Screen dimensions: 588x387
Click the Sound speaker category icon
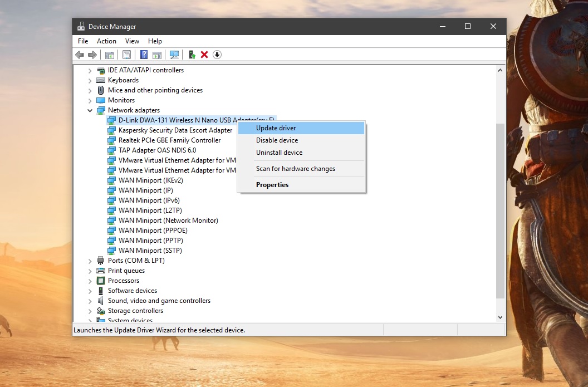pyautogui.click(x=100, y=301)
